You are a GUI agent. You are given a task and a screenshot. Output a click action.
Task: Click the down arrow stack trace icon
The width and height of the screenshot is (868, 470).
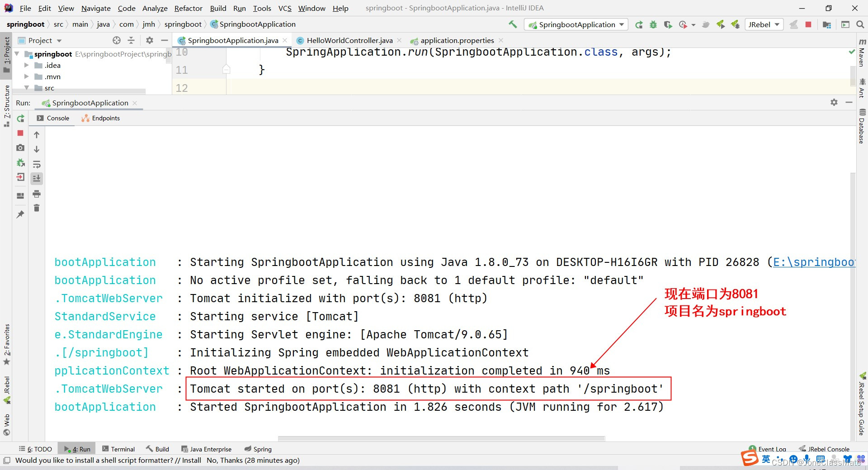[37, 149]
